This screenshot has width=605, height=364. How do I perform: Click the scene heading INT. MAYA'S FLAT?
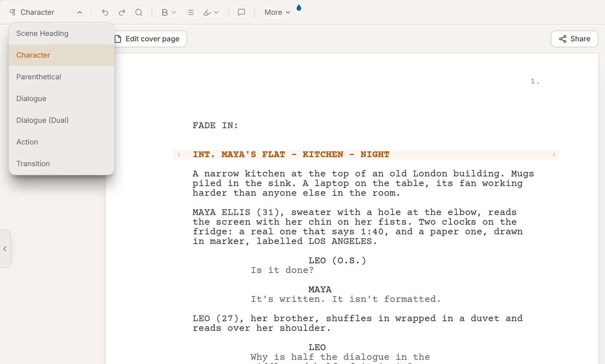tap(291, 154)
